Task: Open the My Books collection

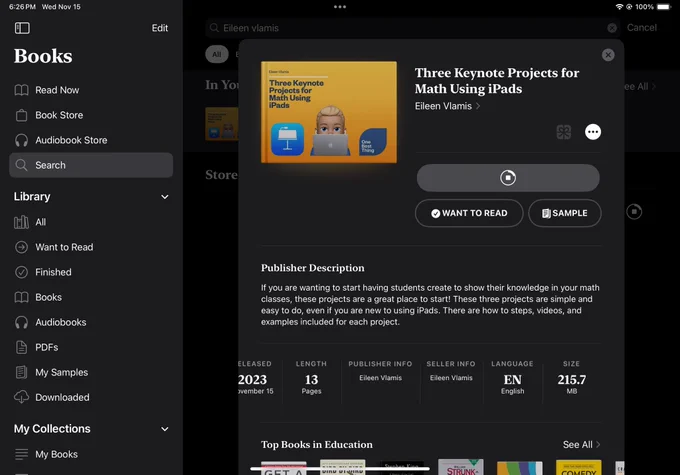Action: pos(91,455)
